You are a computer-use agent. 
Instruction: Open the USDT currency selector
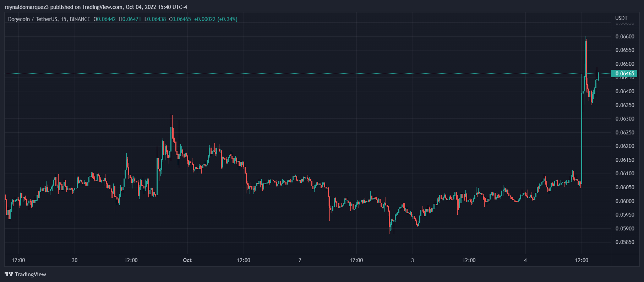pos(621,18)
